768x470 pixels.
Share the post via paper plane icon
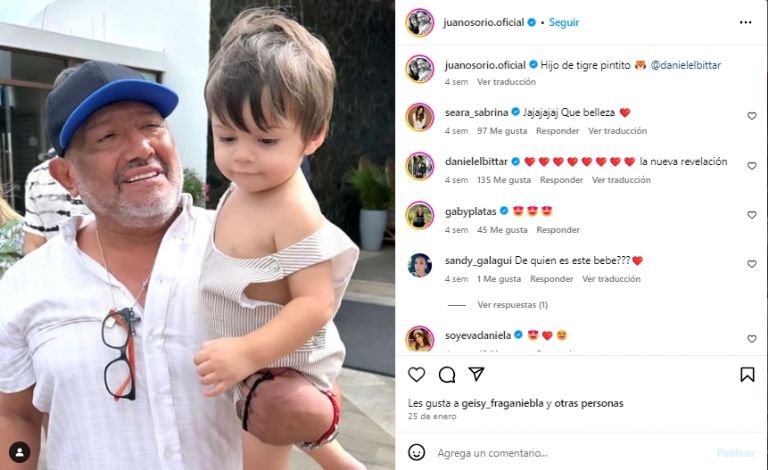(476, 374)
